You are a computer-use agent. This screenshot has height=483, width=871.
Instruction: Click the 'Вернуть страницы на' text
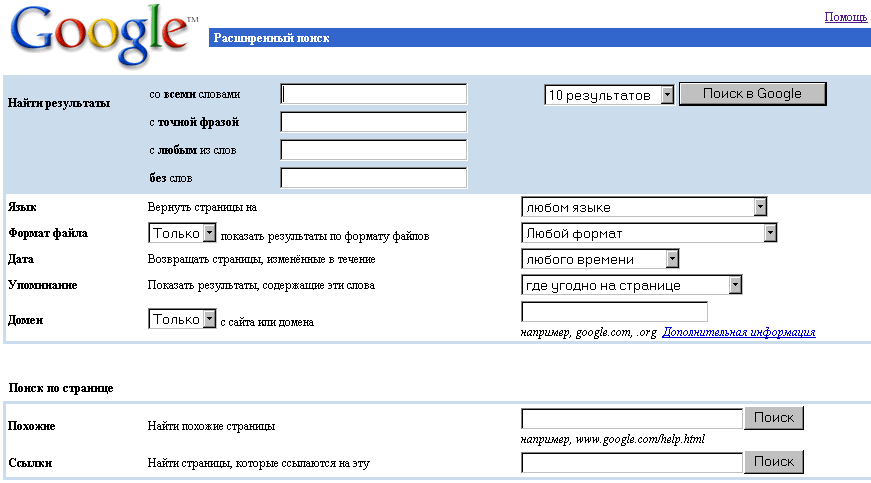[202, 207]
